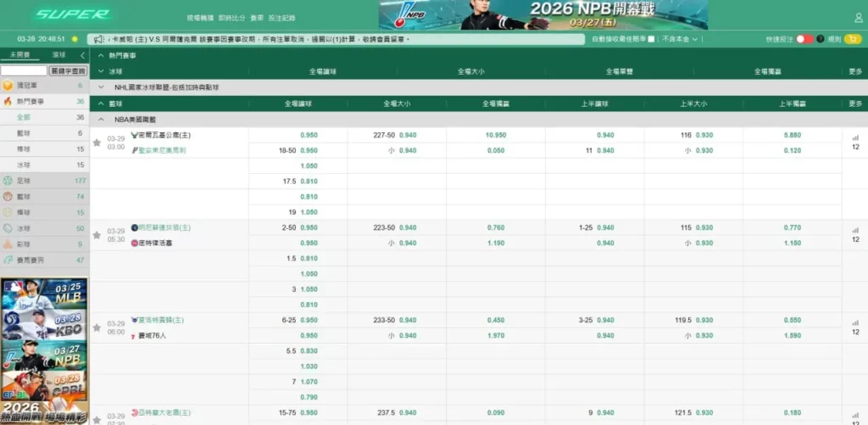The width and height of the screenshot is (868, 425).
Task: Tick the 自動接收最佳賠率 checkbox
Action: click(x=651, y=39)
